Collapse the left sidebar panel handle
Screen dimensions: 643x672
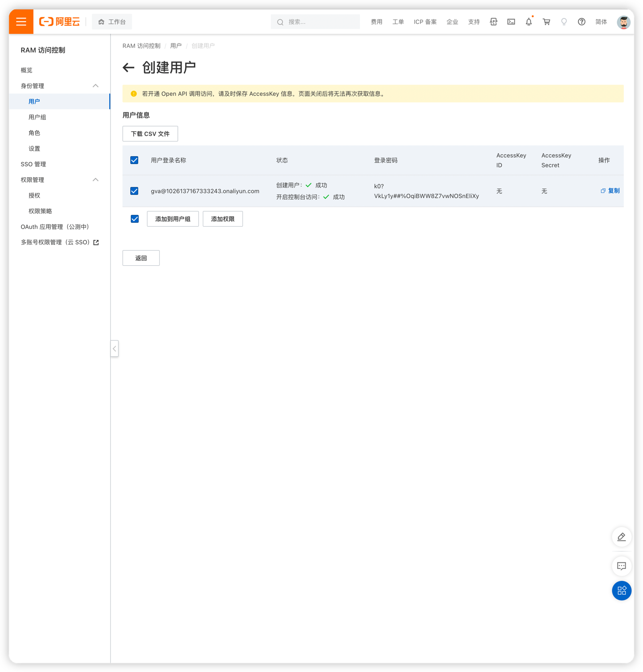pos(115,348)
